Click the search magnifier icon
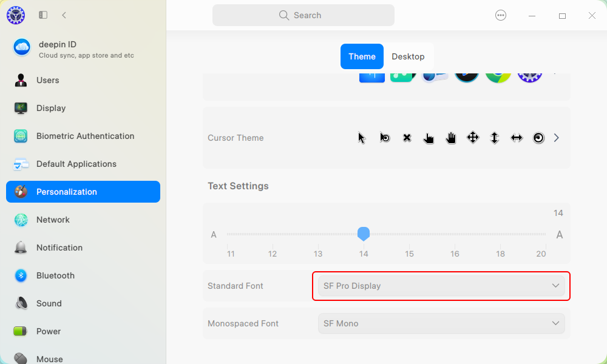Viewport: 607px width, 364px height. coord(283,15)
